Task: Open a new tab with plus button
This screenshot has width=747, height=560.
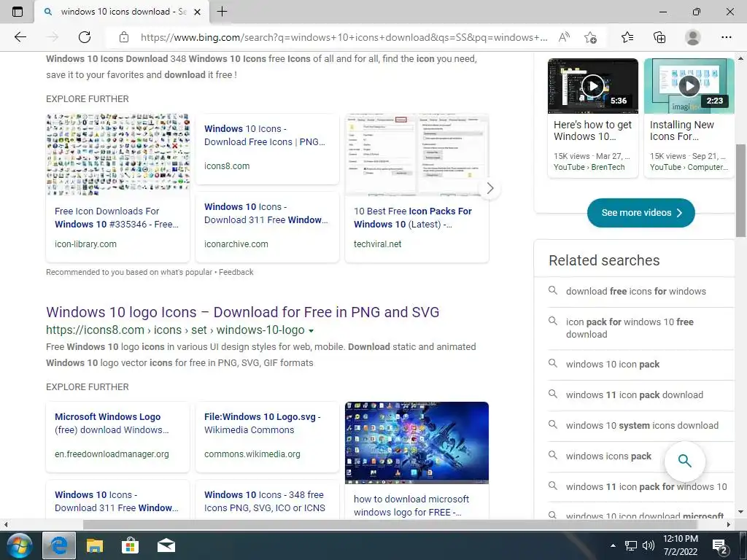Action: [222, 12]
